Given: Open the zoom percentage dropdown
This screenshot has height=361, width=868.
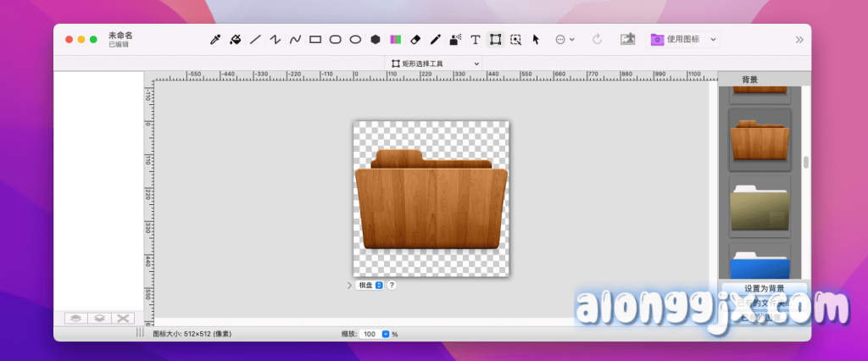Looking at the screenshot, I should click(x=386, y=334).
